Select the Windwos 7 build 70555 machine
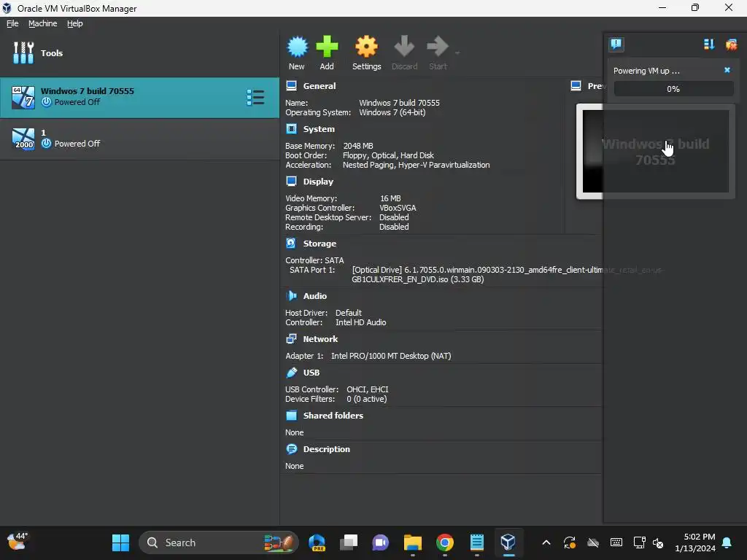 coord(139,98)
